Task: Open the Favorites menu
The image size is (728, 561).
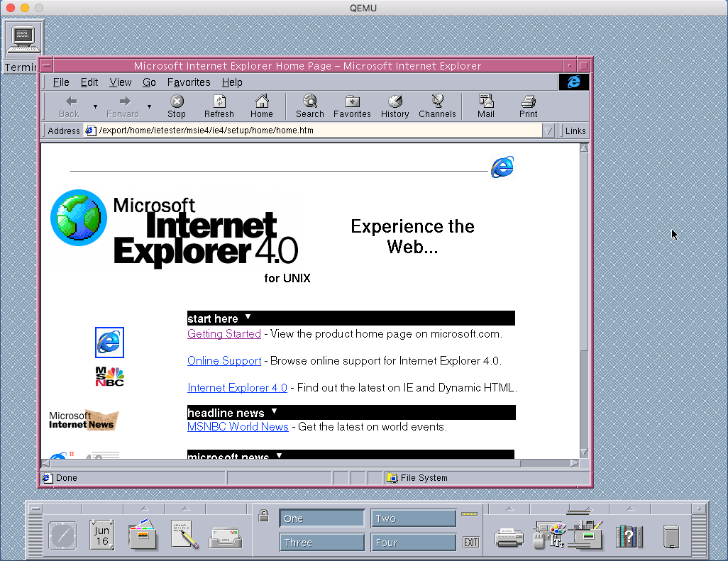Action: (189, 82)
